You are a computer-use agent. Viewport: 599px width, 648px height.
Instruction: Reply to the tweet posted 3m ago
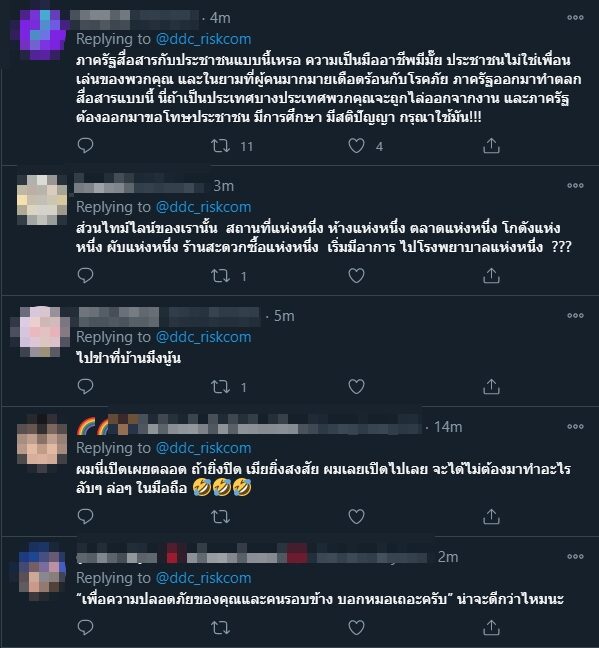point(86,276)
